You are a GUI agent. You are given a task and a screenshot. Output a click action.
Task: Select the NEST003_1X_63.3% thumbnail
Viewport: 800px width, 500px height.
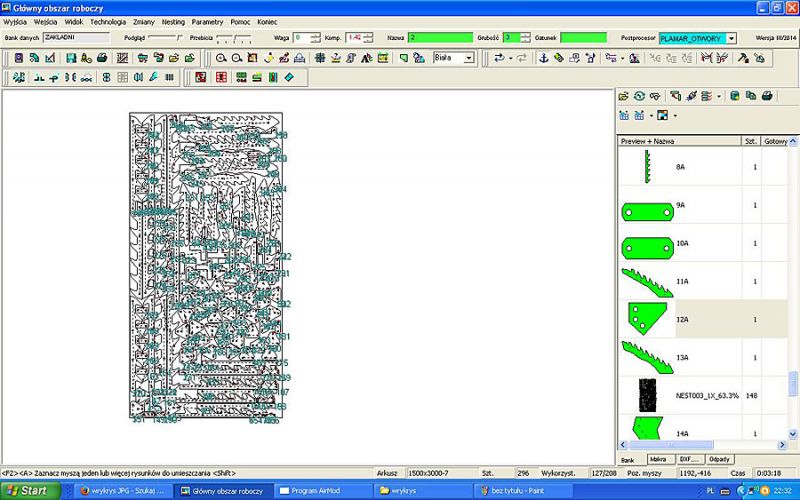pyautogui.click(x=648, y=395)
